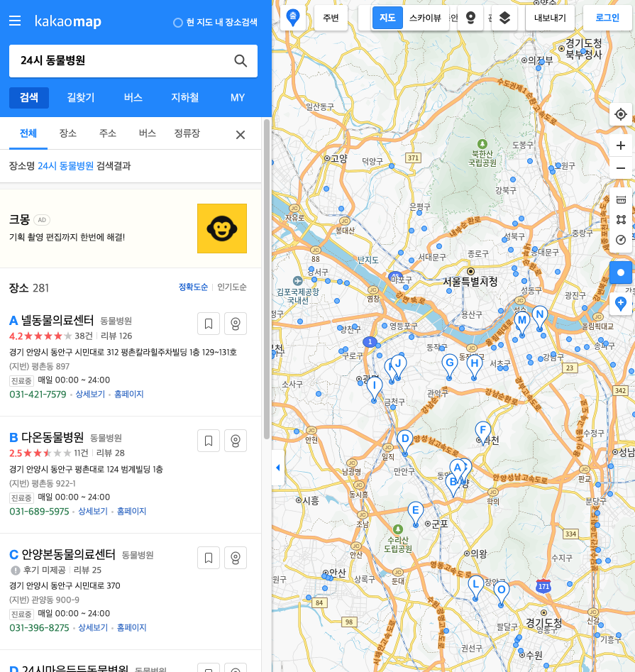Open 홈페이지 for 안양본동물의료센터
The height and width of the screenshot is (672, 635).
coord(131,628)
